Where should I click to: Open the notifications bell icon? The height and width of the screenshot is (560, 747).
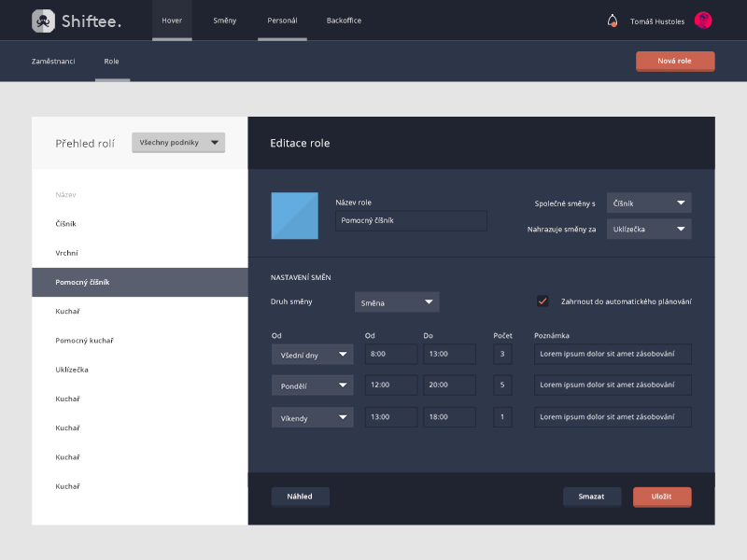point(613,21)
